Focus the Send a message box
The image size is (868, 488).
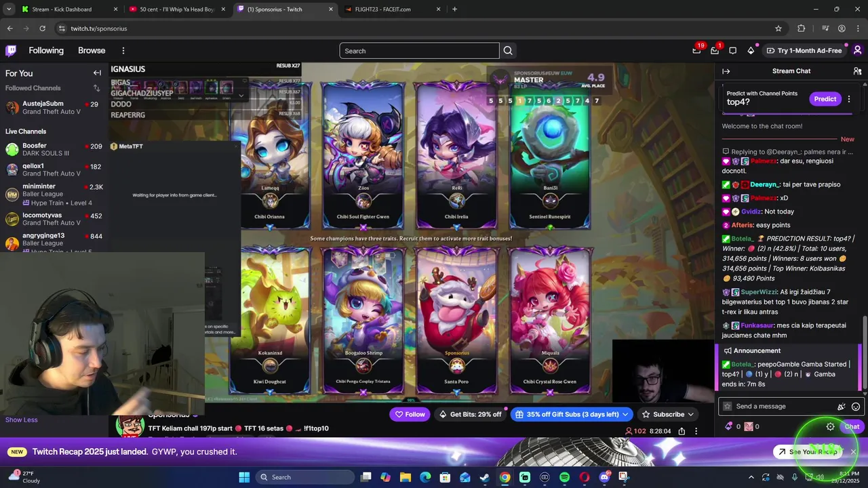click(x=791, y=407)
